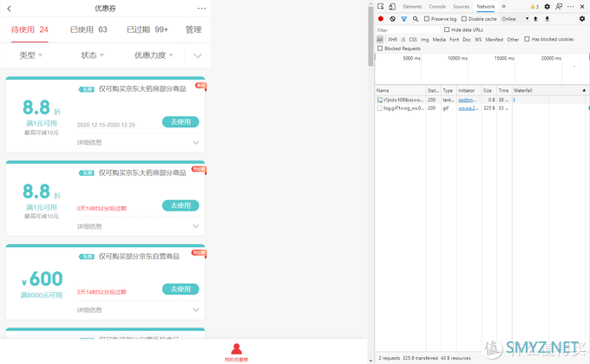This screenshot has width=590, height=364.
Task: Click 去使用 on the ¥600 coupon
Action: (x=180, y=289)
